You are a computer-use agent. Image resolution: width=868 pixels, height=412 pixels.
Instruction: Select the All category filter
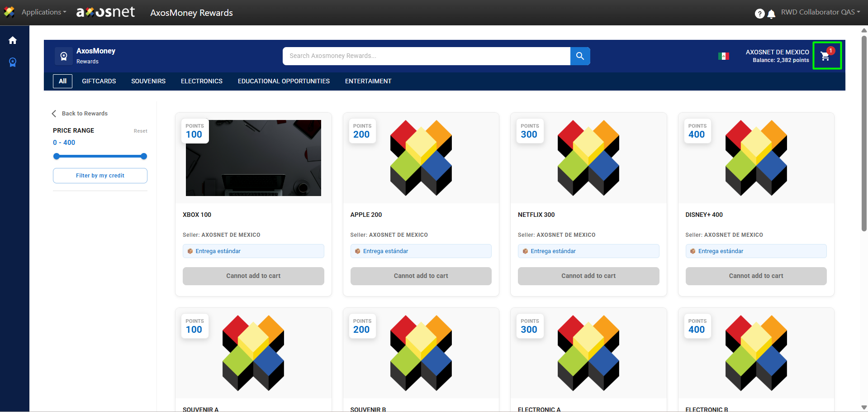(x=62, y=81)
